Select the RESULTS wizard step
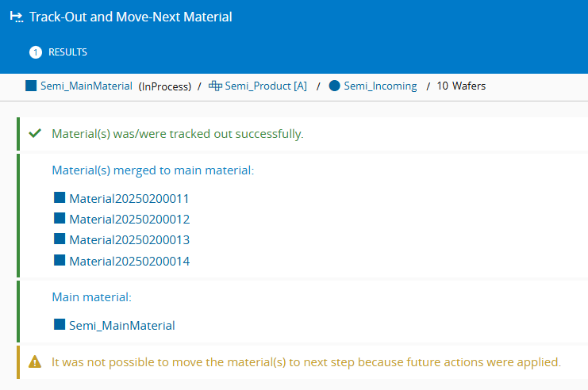This screenshot has width=588, height=390. click(67, 52)
